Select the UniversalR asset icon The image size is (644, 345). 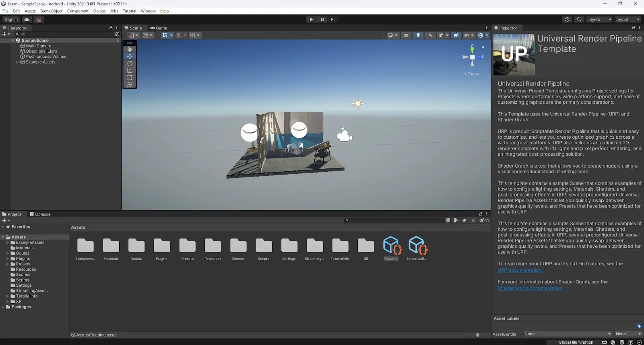pos(417,245)
